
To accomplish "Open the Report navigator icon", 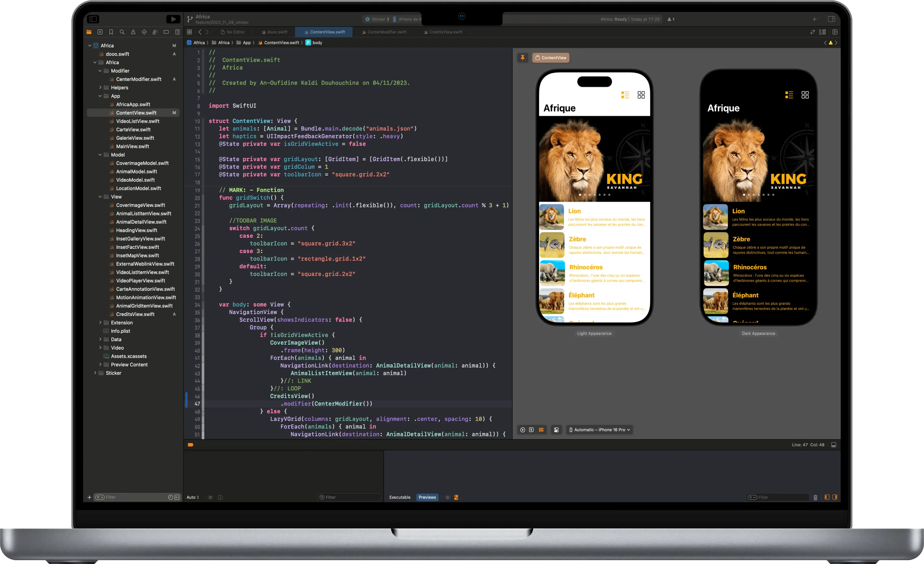I will click(x=177, y=32).
